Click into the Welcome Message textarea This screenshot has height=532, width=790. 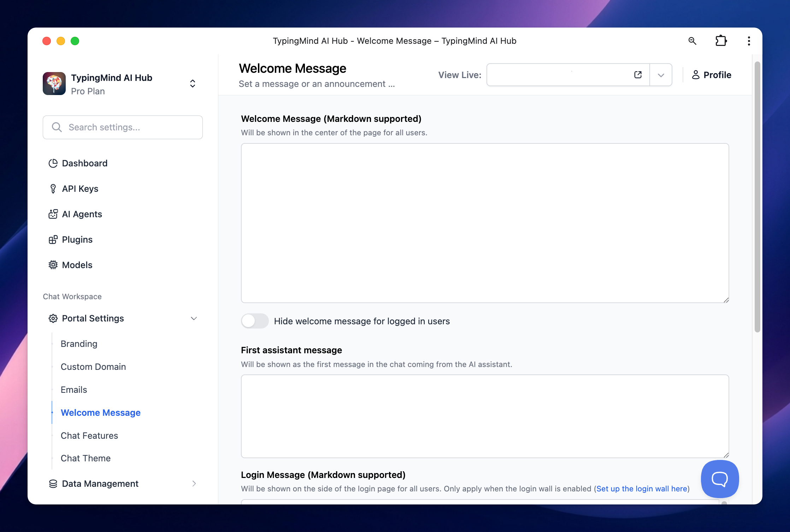[485, 223]
